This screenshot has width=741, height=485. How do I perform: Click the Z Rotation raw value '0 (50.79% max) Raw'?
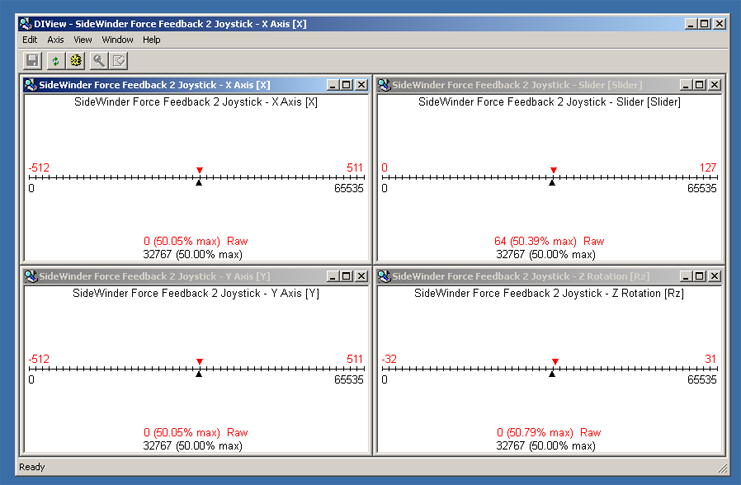pyautogui.click(x=549, y=433)
